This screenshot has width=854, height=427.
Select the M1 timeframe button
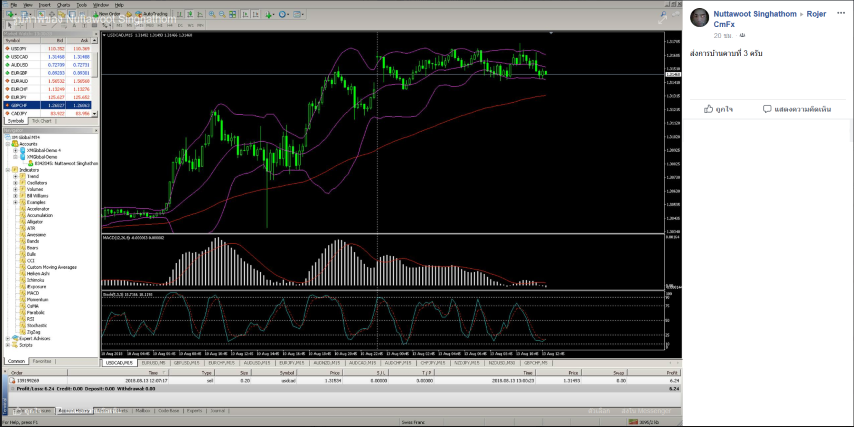[x=119, y=25]
